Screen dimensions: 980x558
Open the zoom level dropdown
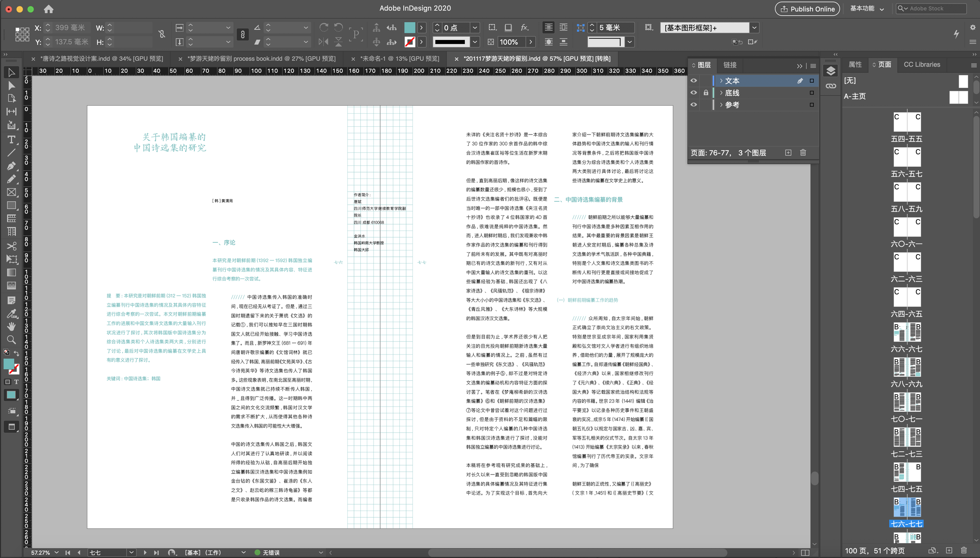[56, 553]
